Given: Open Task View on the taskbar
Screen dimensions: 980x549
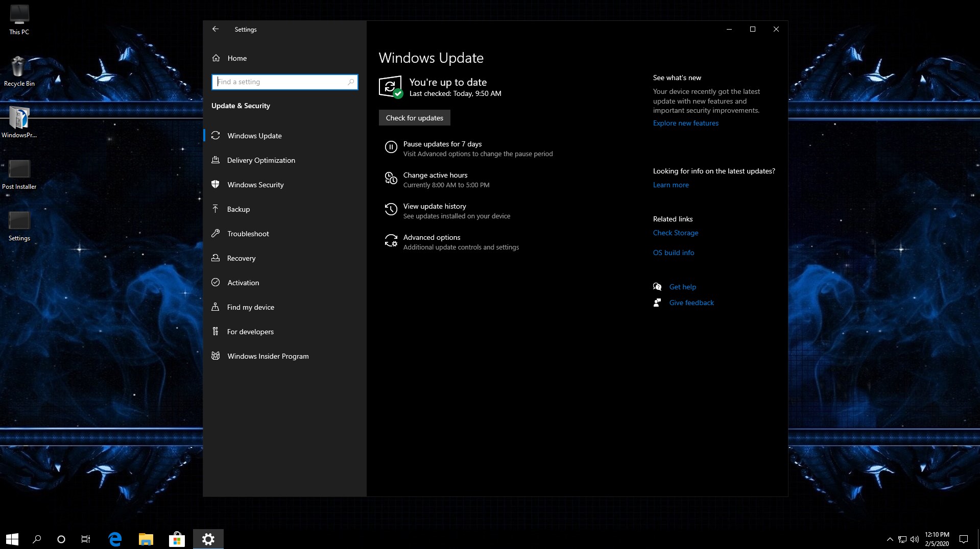Looking at the screenshot, I should click(x=86, y=539).
